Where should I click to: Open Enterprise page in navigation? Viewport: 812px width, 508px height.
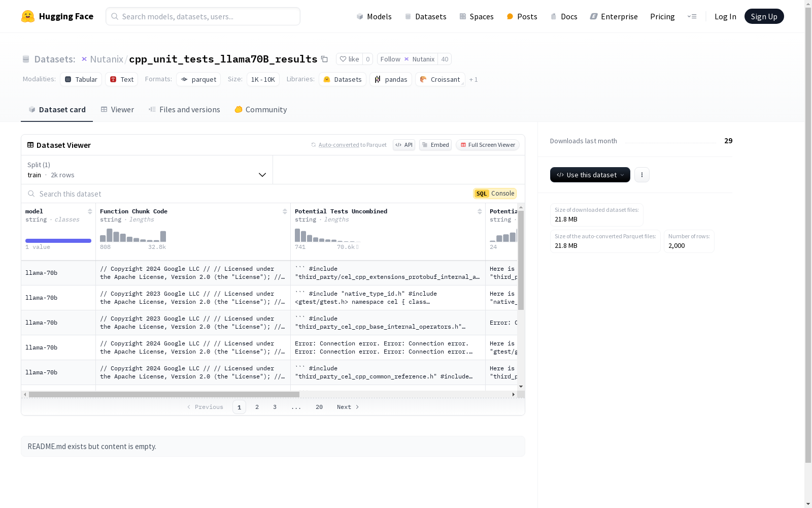pyautogui.click(x=614, y=16)
